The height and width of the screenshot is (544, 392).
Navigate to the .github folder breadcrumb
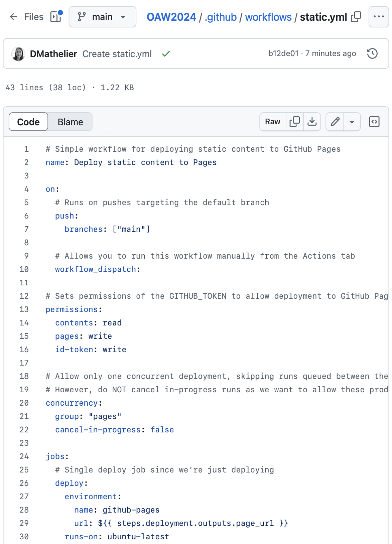[x=221, y=17]
